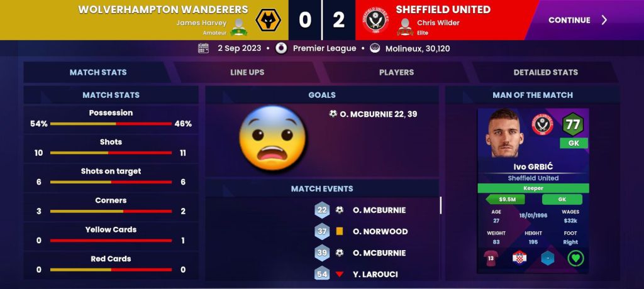Open the Line Ups tab
This screenshot has width=644, height=289.
(247, 72)
